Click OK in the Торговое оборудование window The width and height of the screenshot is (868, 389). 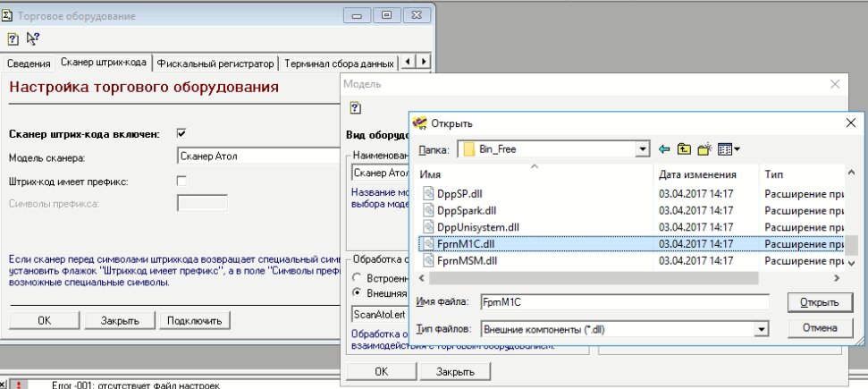[x=45, y=320]
